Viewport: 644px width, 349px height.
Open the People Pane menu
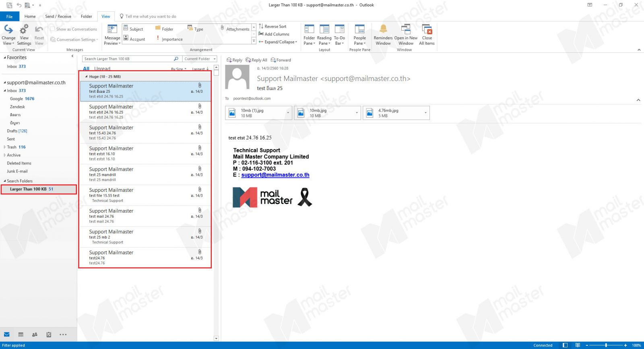(x=359, y=35)
